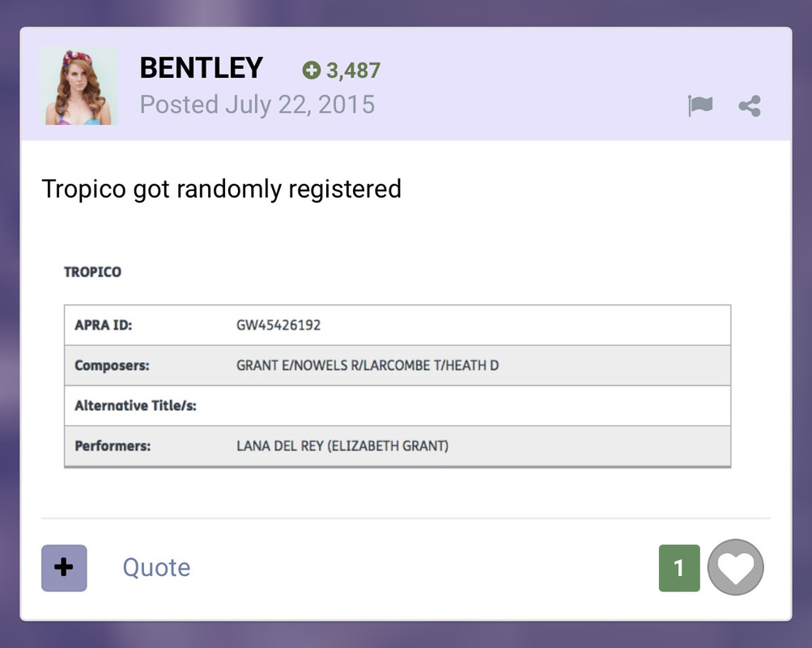Click the Performers row LANA DEL REY
Viewport: 812px width, 648px height.
[397, 446]
